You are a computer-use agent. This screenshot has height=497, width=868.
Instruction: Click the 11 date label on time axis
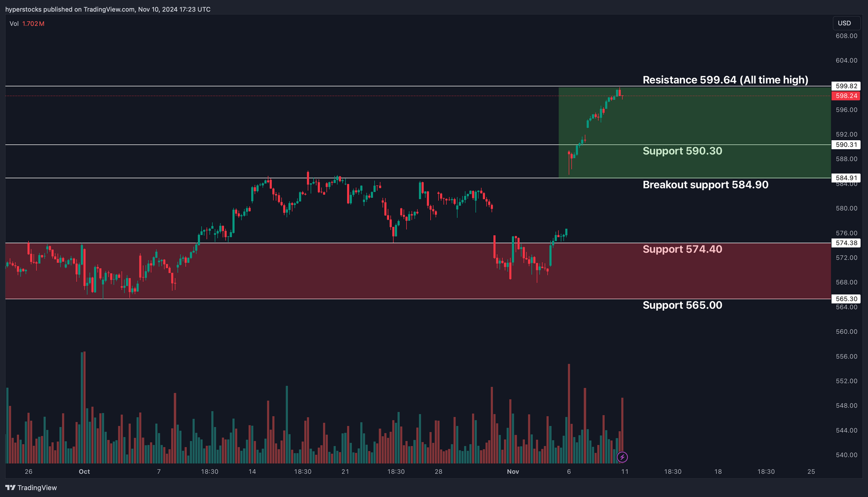click(x=625, y=472)
